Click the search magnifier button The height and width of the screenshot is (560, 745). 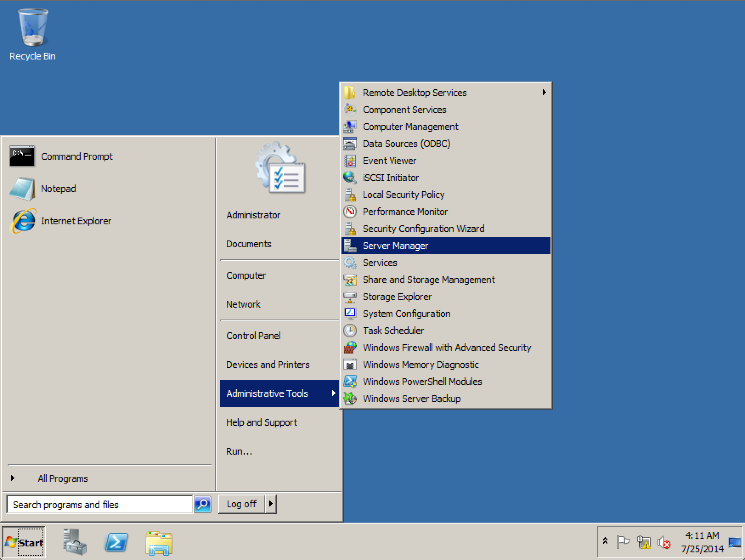click(203, 504)
